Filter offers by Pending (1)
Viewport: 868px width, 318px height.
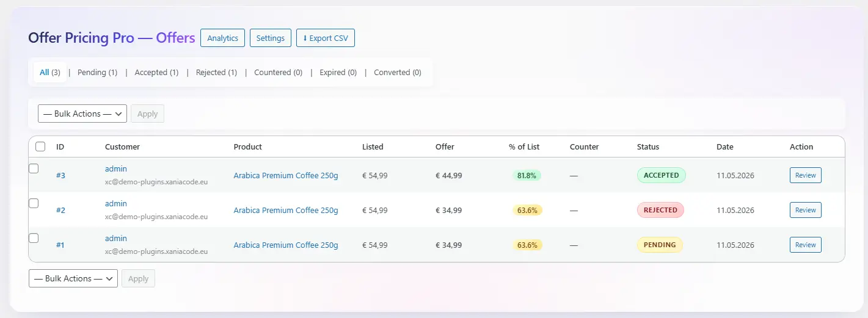[97, 72]
